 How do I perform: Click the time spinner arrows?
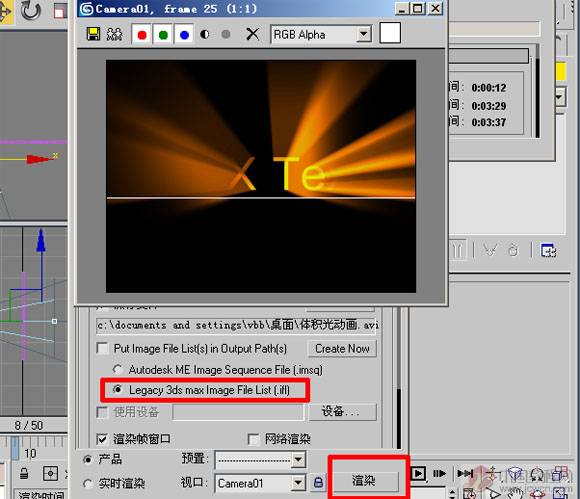pyautogui.click(x=452, y=494)
